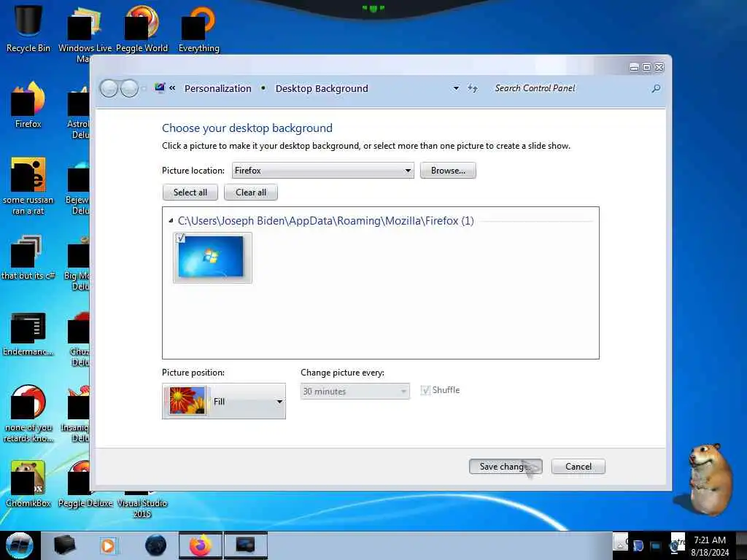Open the 'none of you' desktop icon
Image resolution: width=747 pixels, height=560 pixels.
[x=28, y=413]
